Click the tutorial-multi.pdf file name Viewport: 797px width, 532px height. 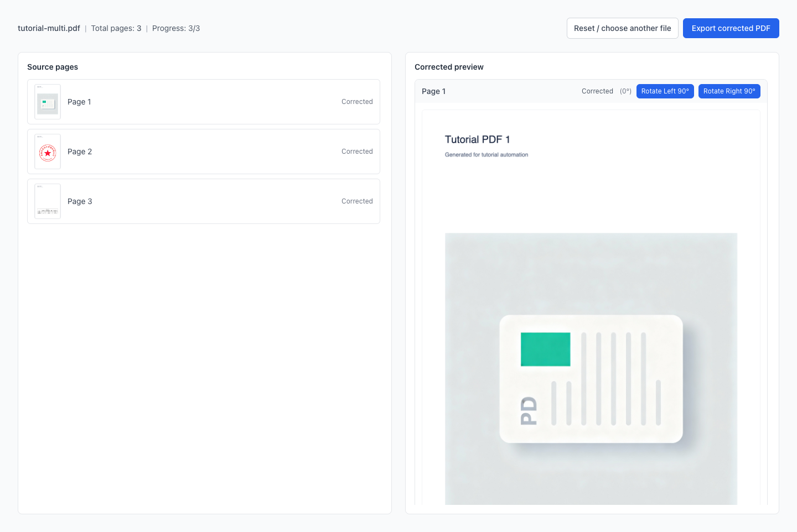point(49,28)
